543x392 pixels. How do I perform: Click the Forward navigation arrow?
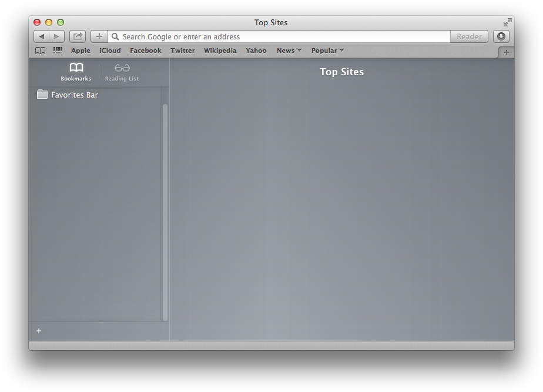point(56,36)
